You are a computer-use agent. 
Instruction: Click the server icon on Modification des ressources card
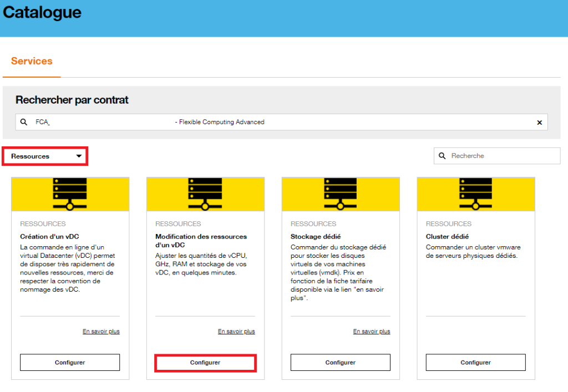[205, 194]
